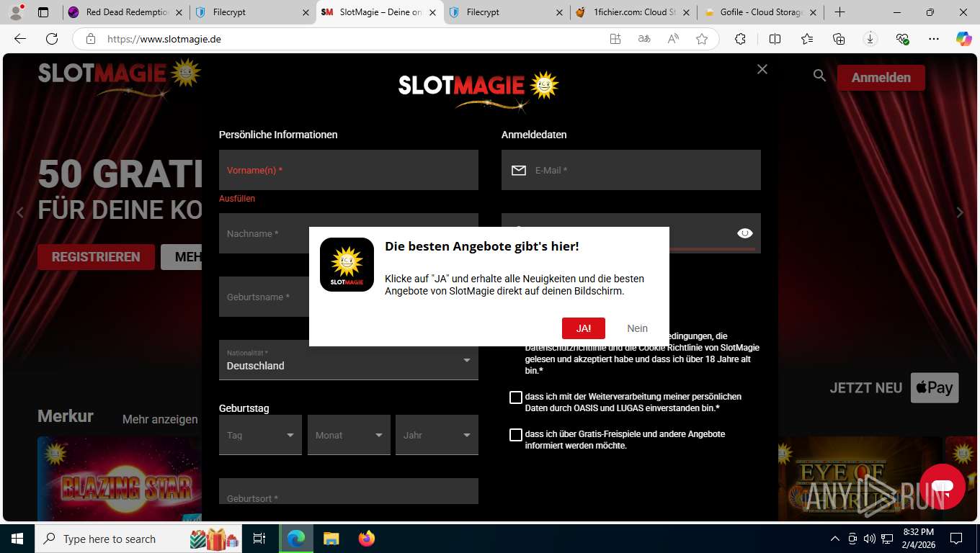Click Nein to decline notifications
Viewport: 980px width, 553px height.
point(637,328)
